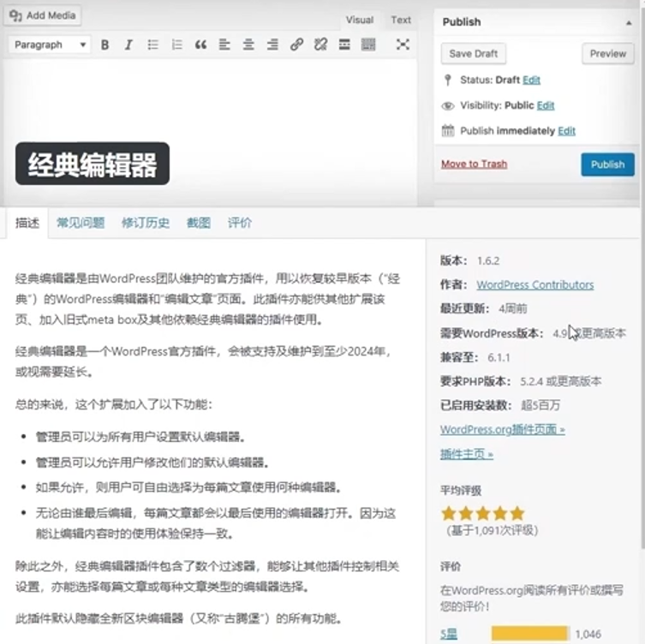Align text left

224,45
